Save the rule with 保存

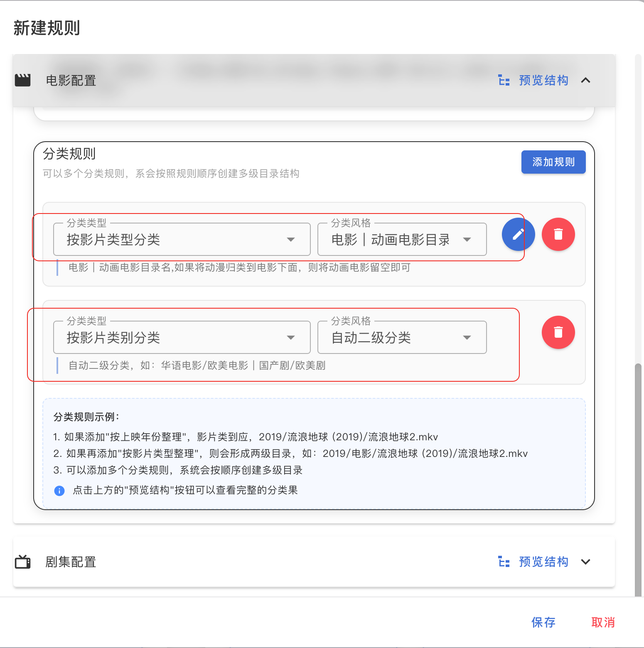coord(543,622)
